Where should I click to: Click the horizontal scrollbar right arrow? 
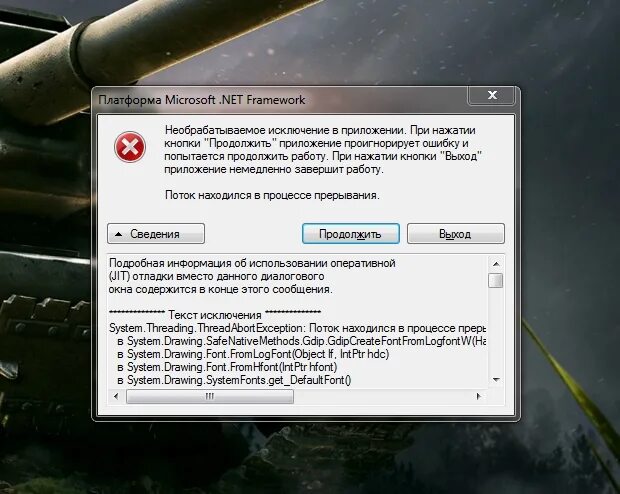coord(479,396)
